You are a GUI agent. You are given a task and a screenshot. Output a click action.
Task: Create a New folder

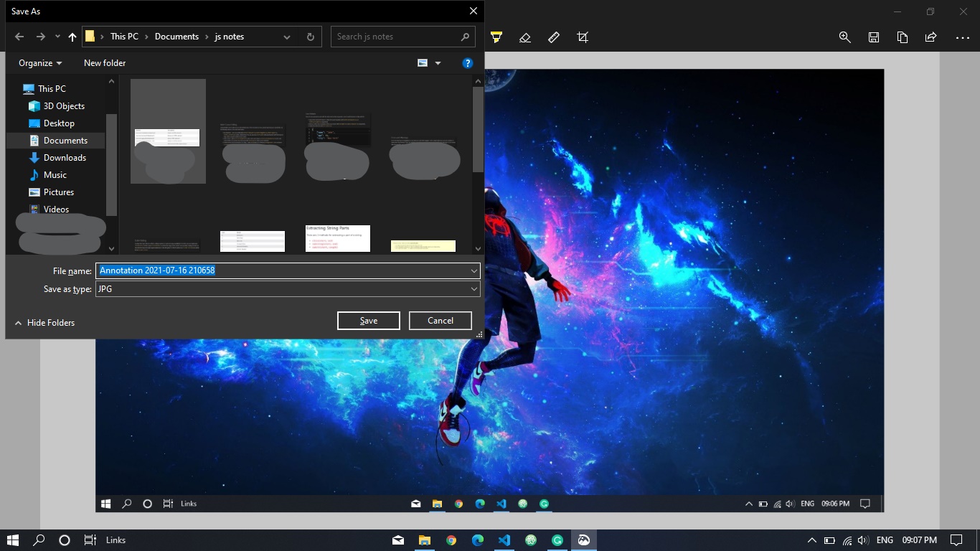click(105, 63)
